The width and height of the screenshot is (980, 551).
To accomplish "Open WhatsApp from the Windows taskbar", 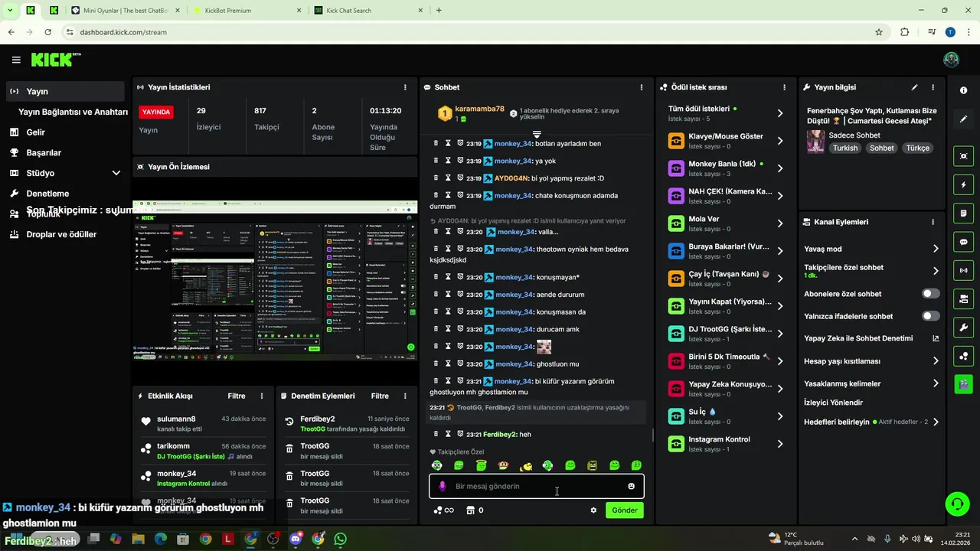I will point(340,539).
